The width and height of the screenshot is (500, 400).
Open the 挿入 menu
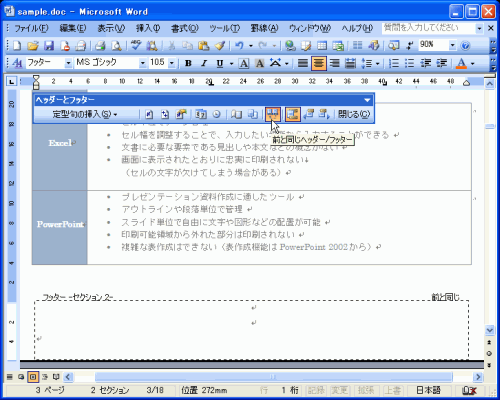click(148, 29)
